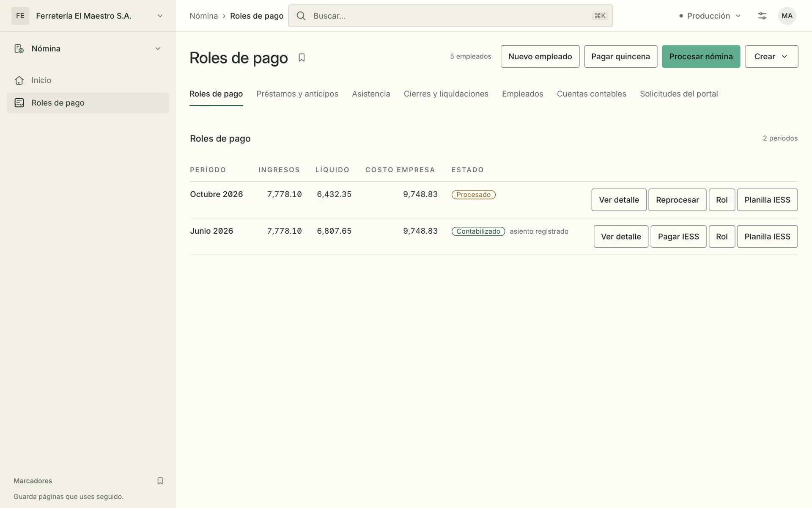Switch to the Asistencia tab
This screenshot has width=812, height=508.
tap(371, 94)
